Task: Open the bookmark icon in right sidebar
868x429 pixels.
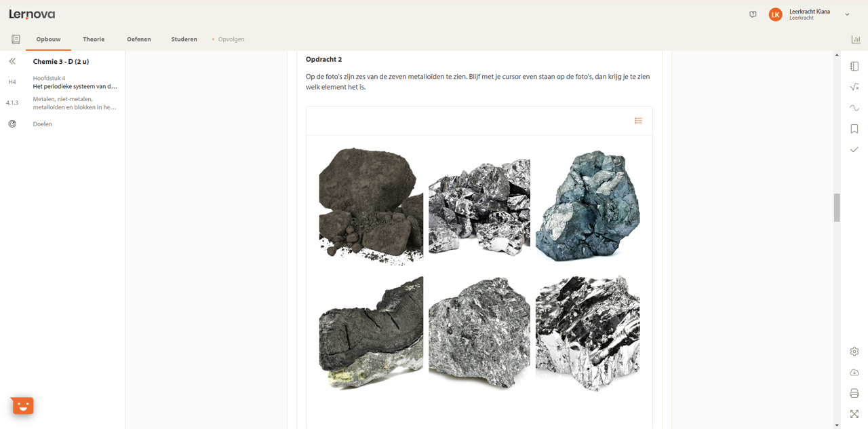Action: (854, 129)
